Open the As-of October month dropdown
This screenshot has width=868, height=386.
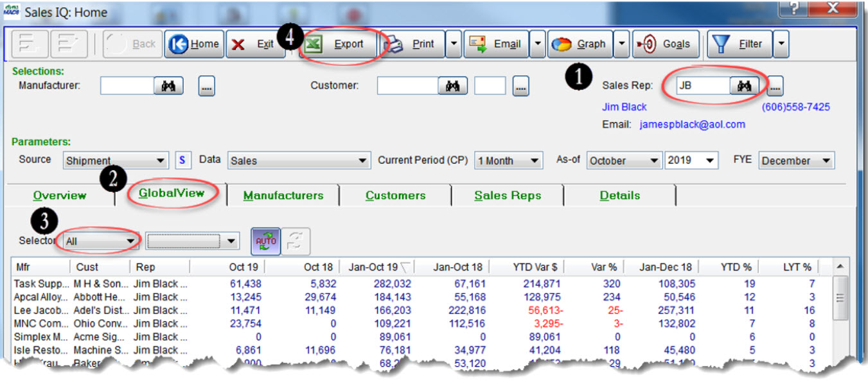(x=624, y=161)
